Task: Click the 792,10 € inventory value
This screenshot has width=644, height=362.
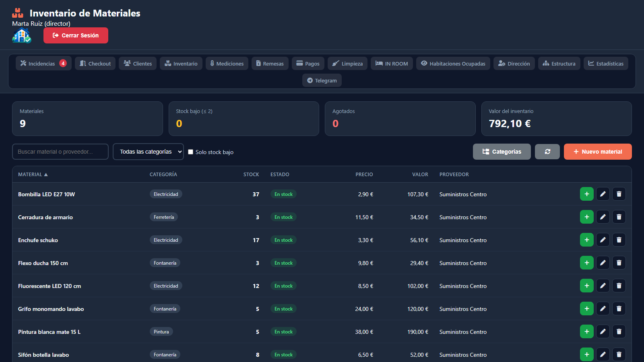Action: [x=510, y=123]
